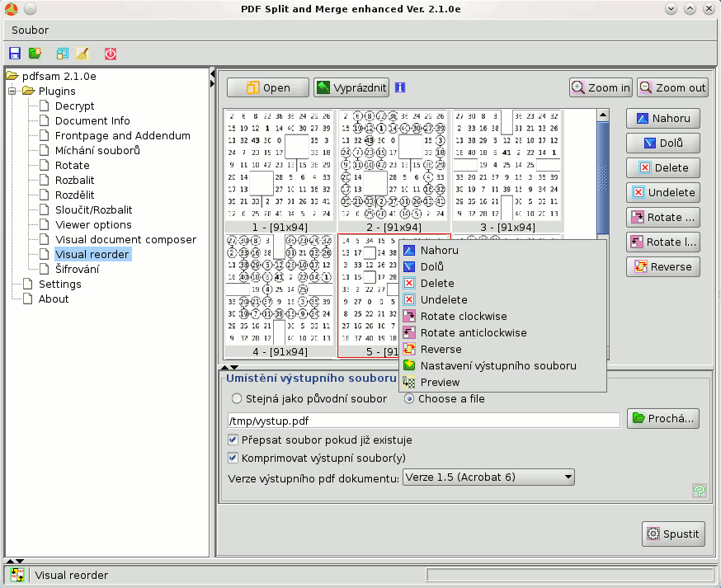Select page thumbnail '4 - [91x94]'

pos(280,296)
